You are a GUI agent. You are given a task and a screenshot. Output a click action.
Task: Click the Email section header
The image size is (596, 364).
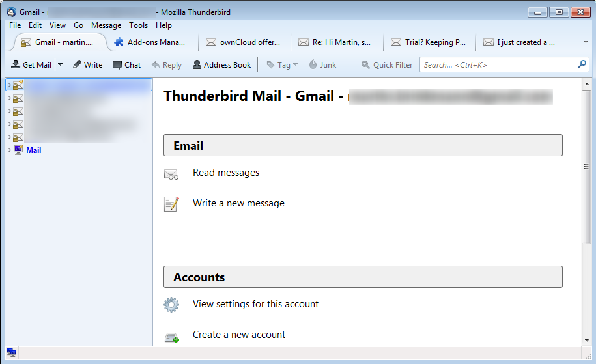pos(363,145)
